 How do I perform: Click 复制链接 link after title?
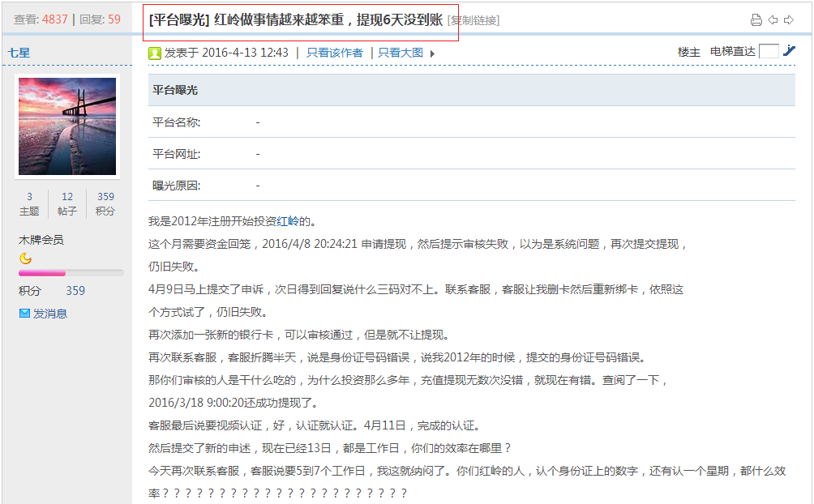[x=473, y=20]
